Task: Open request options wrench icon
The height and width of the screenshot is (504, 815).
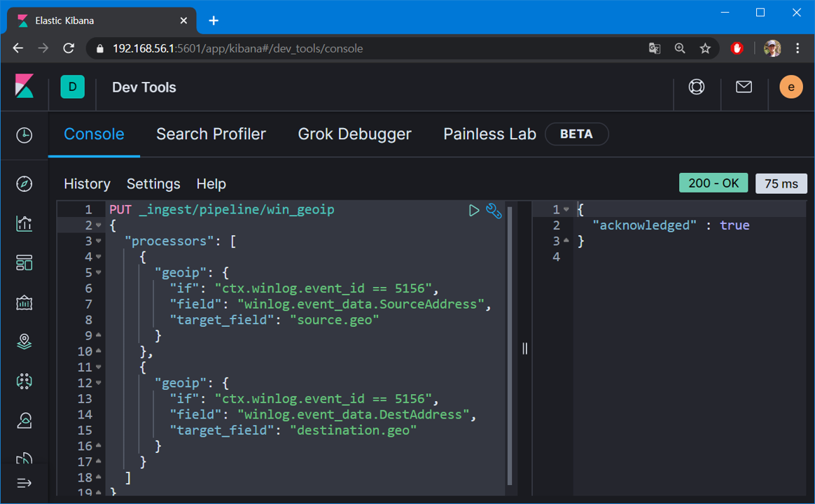Action: [493, 211]
